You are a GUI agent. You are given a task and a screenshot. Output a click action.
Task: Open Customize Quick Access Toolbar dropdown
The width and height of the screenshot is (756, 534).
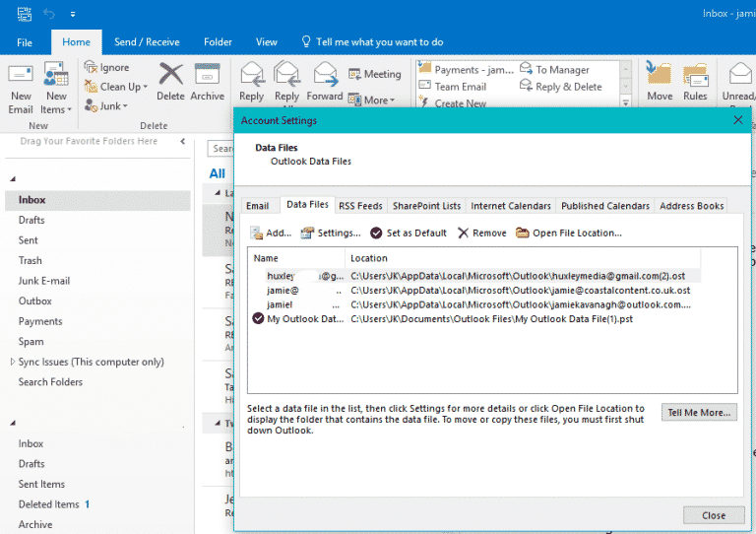point(73,14)
